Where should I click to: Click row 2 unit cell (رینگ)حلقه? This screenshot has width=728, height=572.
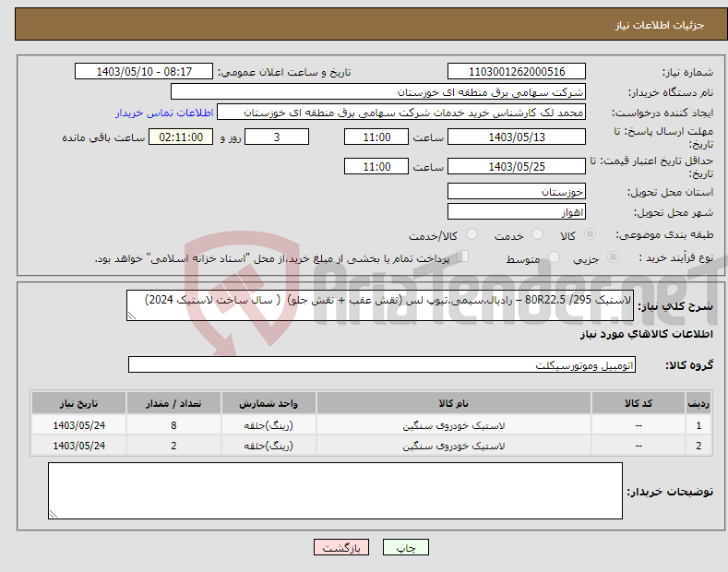pos(269,446)
